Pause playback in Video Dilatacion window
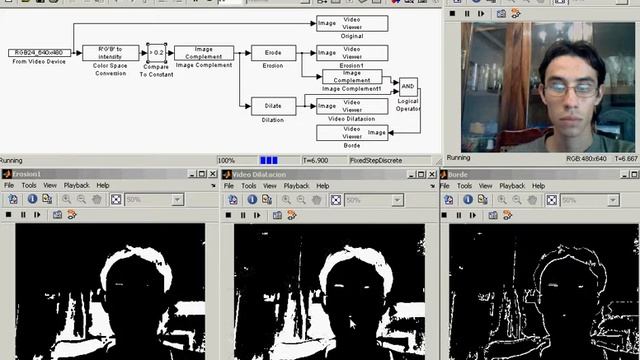 (x=243, y=215)
